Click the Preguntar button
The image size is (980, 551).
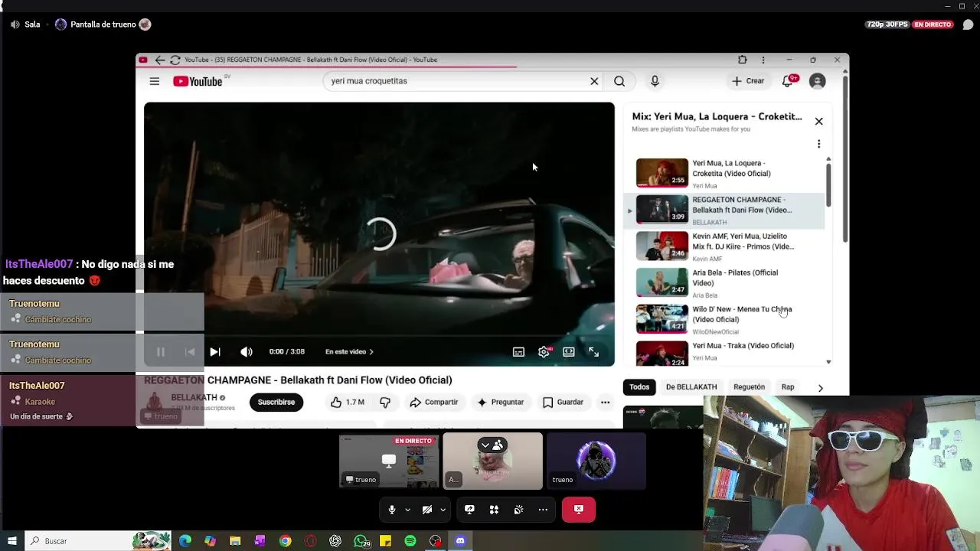[x=500, y=403]
